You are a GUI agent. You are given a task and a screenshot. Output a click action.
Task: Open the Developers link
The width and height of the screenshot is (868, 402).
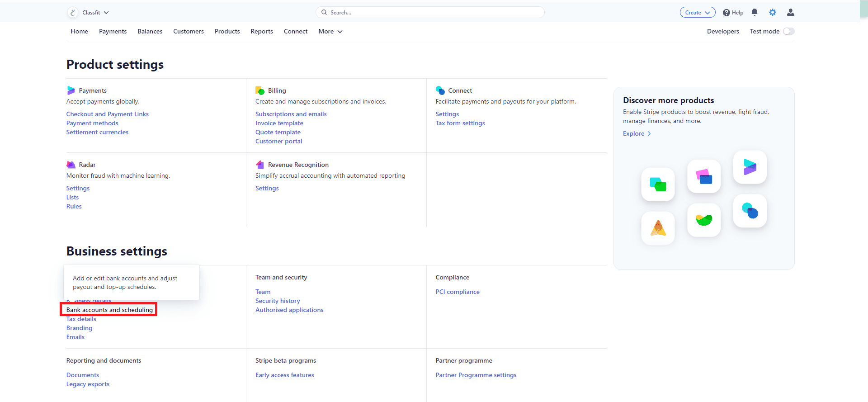tap(723, 31)
